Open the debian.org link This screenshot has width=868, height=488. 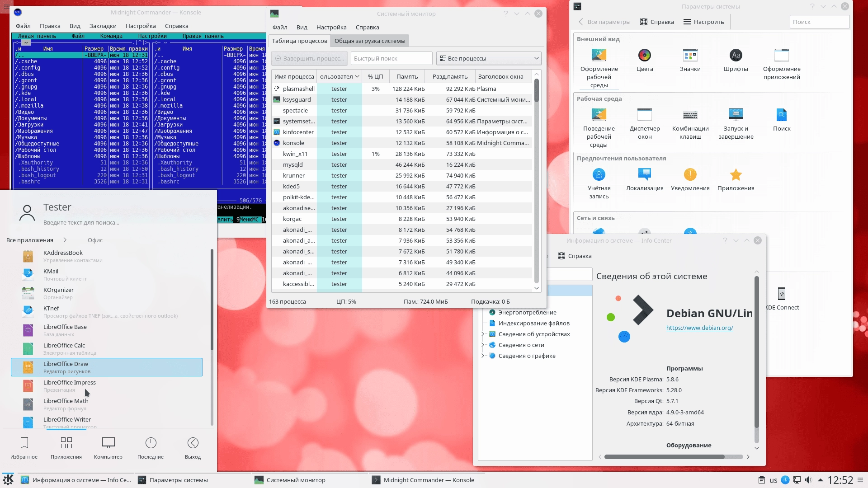[x=699, y=328]
